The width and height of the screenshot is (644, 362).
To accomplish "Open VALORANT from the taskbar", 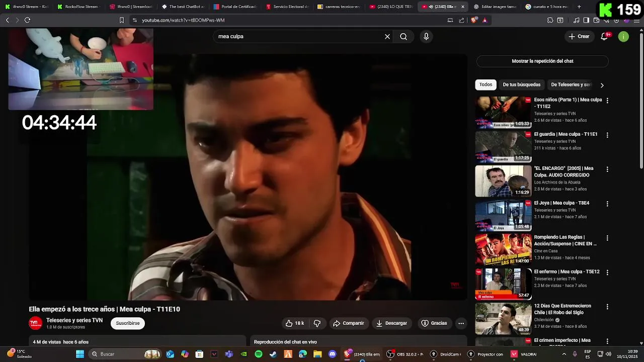I will pyautogui.click(x=524, y=354).
